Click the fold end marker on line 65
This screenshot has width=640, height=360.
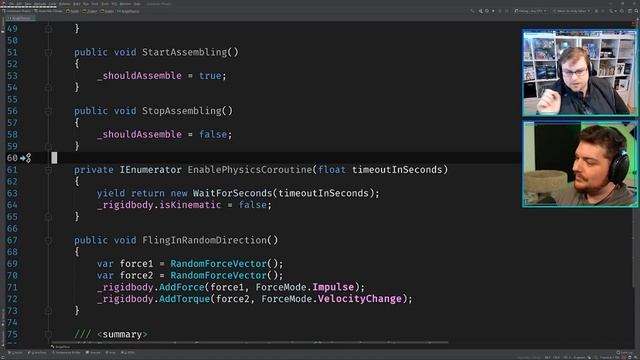pyautogui.click(x=48, y=217)
